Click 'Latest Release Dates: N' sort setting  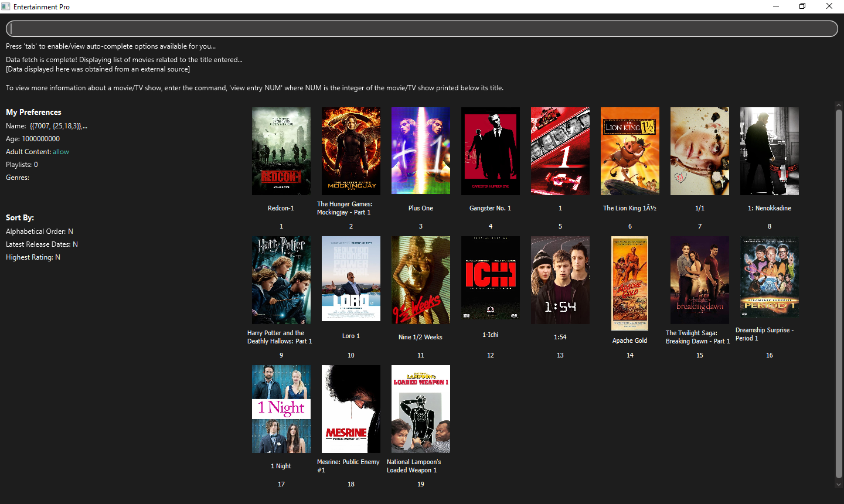point(42,244)
